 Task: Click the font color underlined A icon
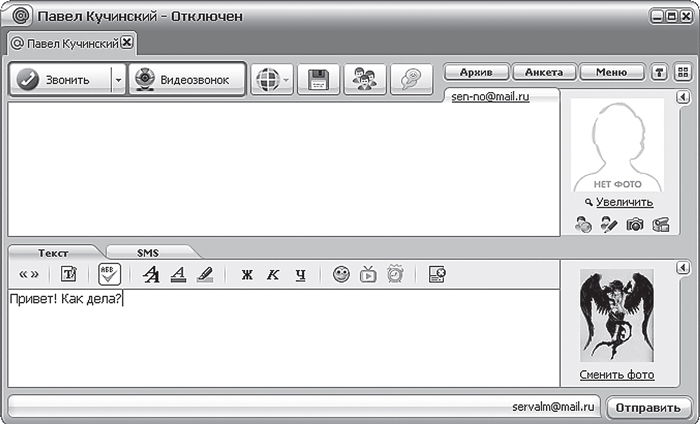pyautogui.click(x=177, y=275)
